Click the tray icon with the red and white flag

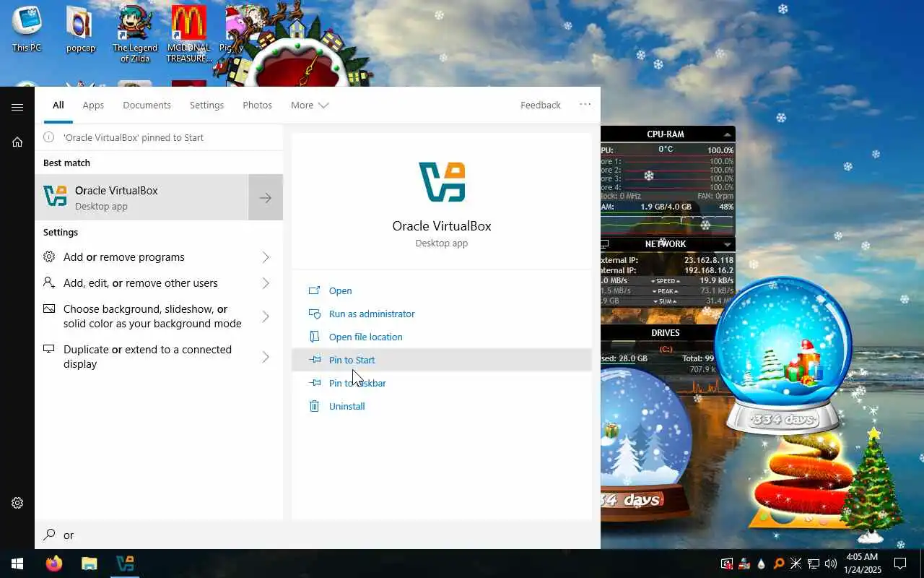[744, 564]
